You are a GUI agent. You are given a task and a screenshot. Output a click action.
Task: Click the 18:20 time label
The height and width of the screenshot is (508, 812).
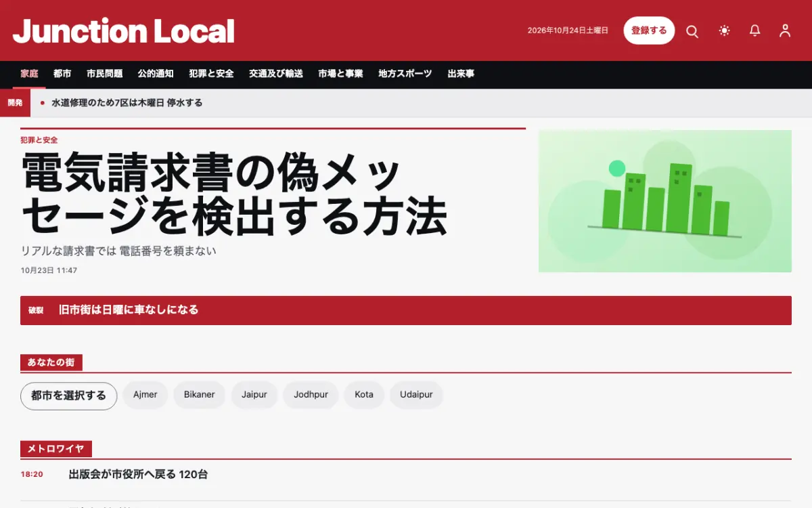[32, 475]
